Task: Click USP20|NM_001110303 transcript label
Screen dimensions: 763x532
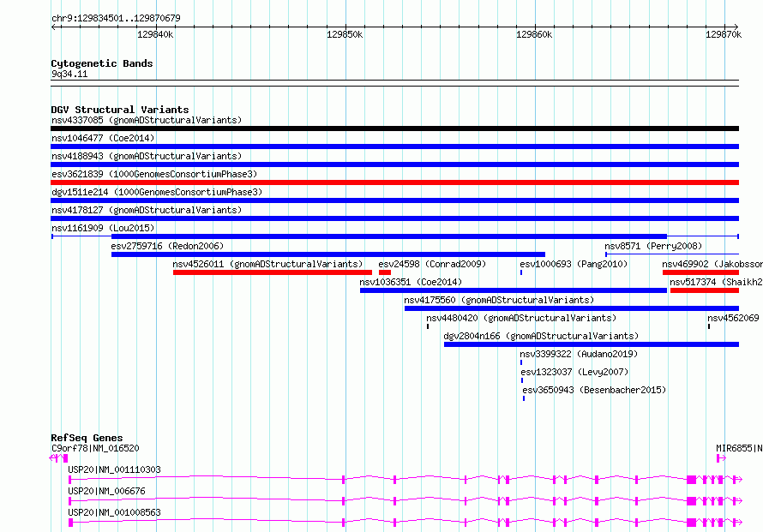Action: coord(114,469)
